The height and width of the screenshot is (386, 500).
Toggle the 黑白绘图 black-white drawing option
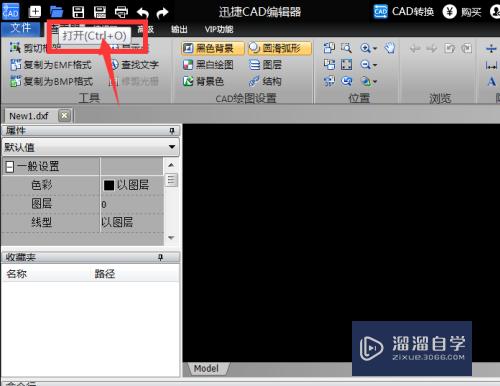pos(208,65)
